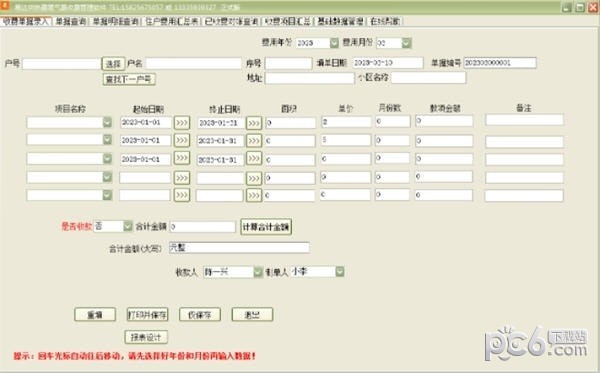600x373 pixels.
Task: Expand the 收款人 dropdown
Action: (258, 272)
